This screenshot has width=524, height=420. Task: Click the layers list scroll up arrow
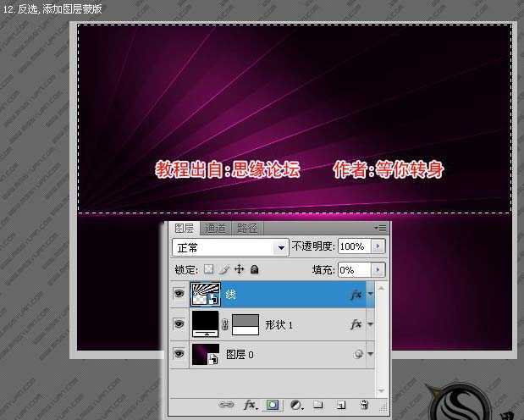[x=381, y=288]
